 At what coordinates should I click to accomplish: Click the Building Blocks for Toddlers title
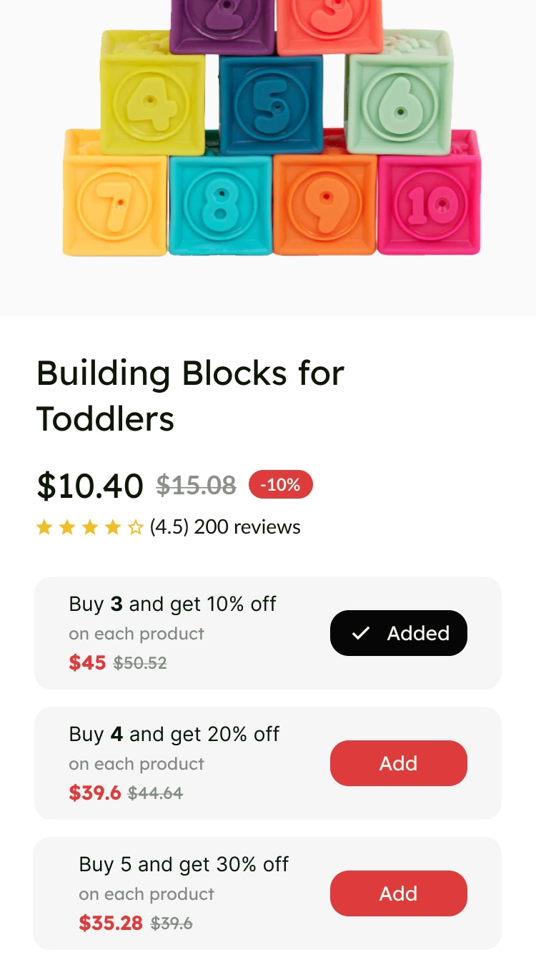tap(190, 396)
